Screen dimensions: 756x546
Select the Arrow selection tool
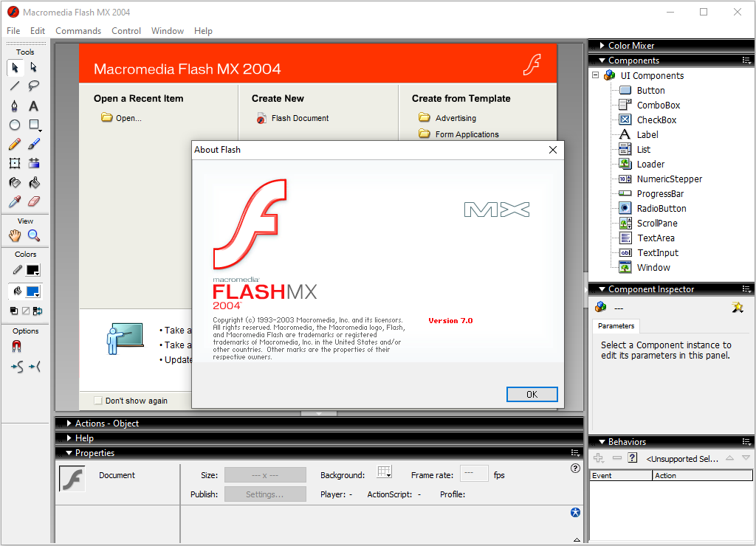click(15, 67)
